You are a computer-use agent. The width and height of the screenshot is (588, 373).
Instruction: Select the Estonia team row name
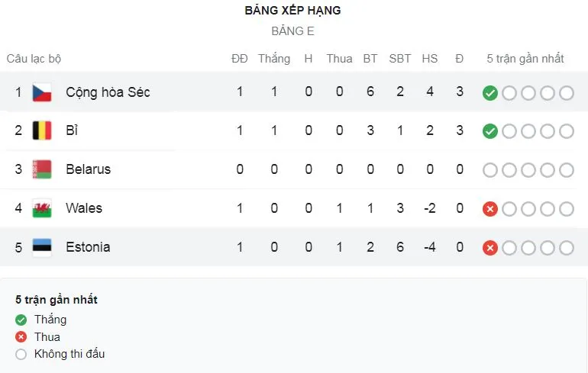click(88, 247)
